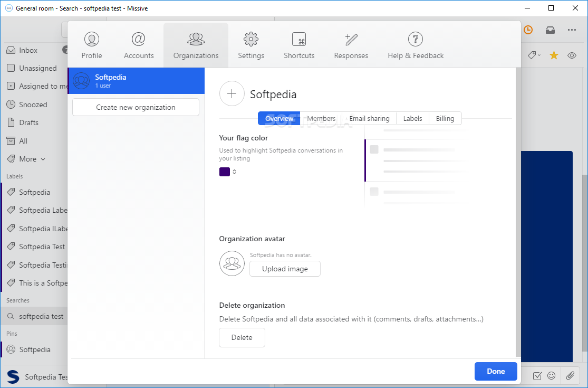Open the Assigned to me mailbox
588x388 pixels.
(x=34, y=86)
